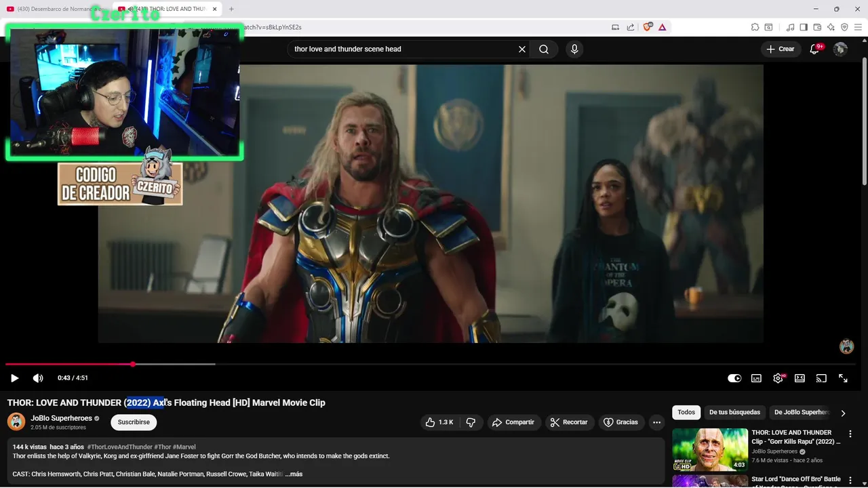Subscribe to JoBlo Superheroes with Suscribirse
The image size is (868, 488).
tap(134, 422)
